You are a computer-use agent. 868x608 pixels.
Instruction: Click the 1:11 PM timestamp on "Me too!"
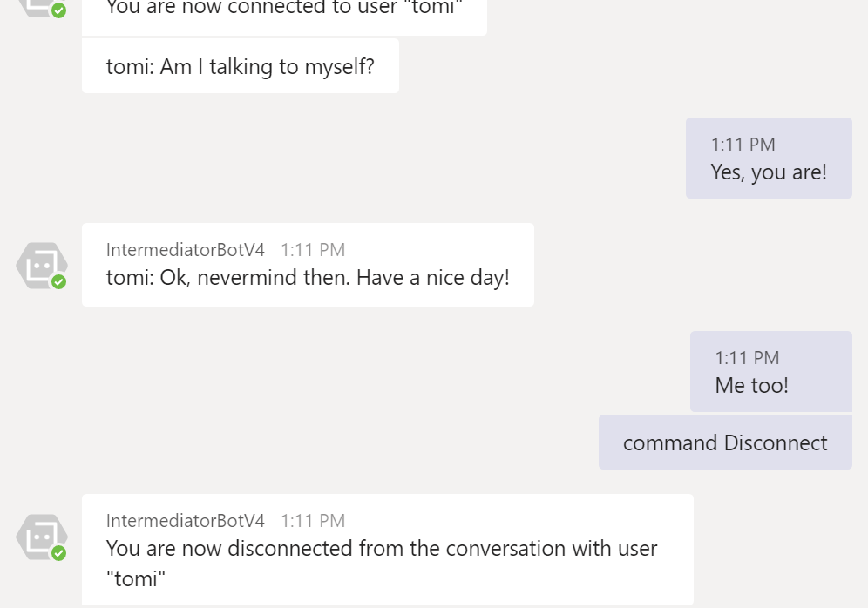tap(747, 358)
